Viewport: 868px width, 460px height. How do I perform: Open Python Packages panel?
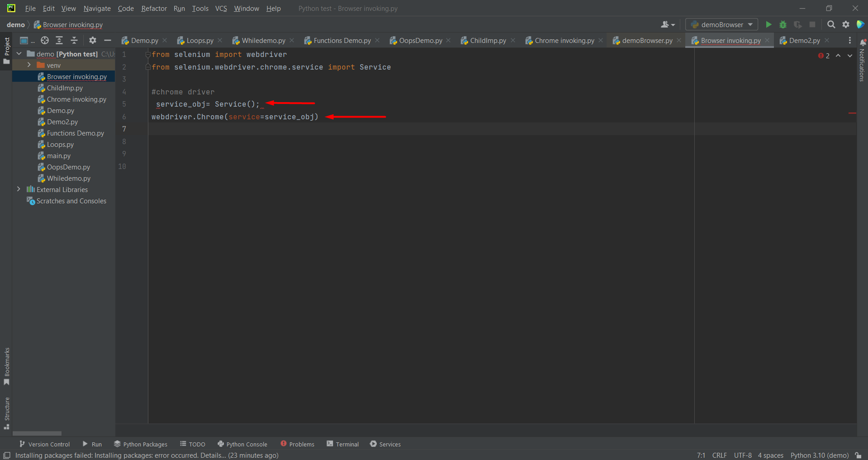click(x=141, y=444)
